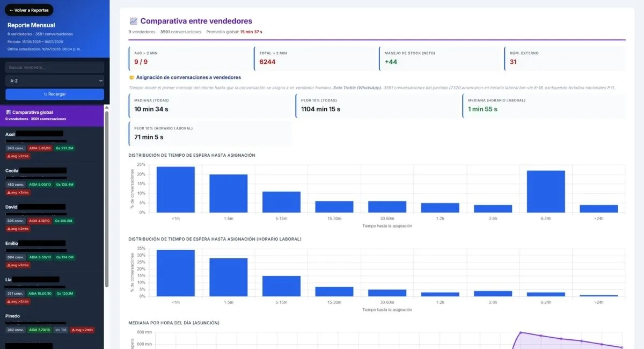Click the 6-24h bar in the first distribution chart
Image resolution: width=644 pixels, height=349 pixels.
[546, 191]
